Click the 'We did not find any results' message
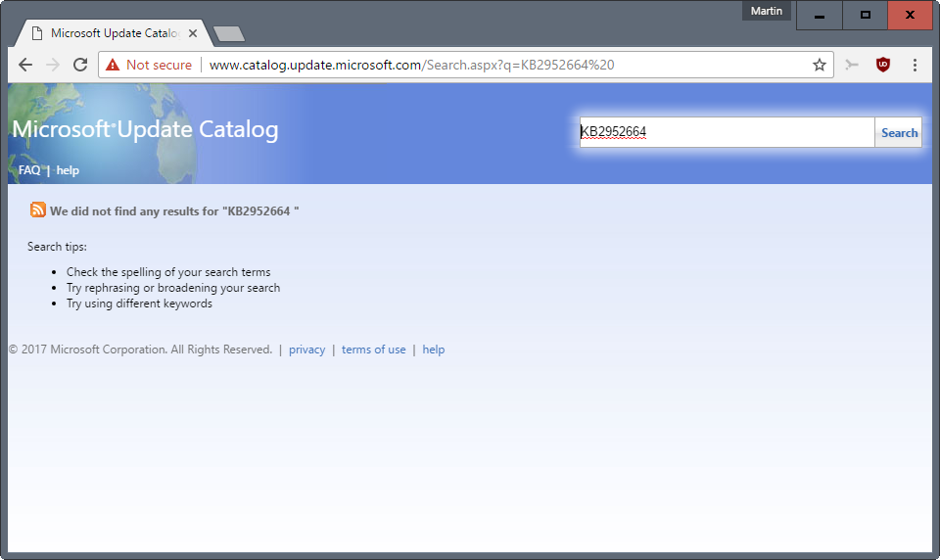Image resolution: width=940 pixels, height=560 pixels. tap(174, 211)
